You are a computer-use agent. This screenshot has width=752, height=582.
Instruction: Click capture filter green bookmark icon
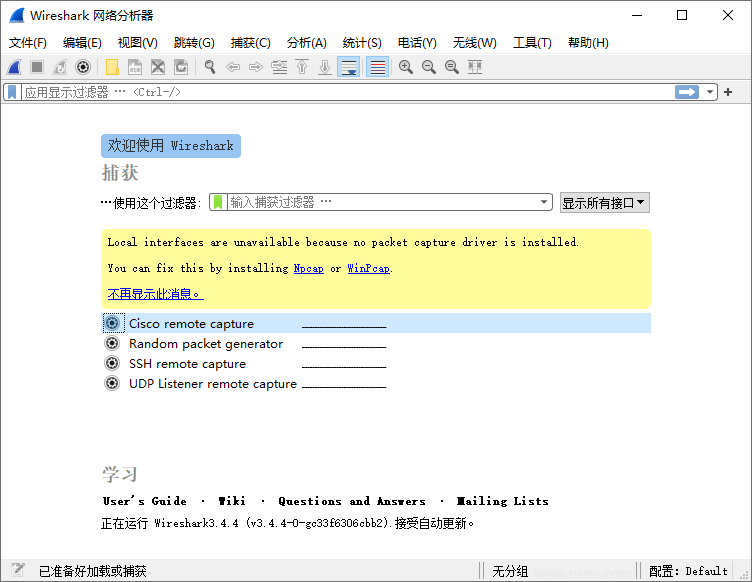218,202
